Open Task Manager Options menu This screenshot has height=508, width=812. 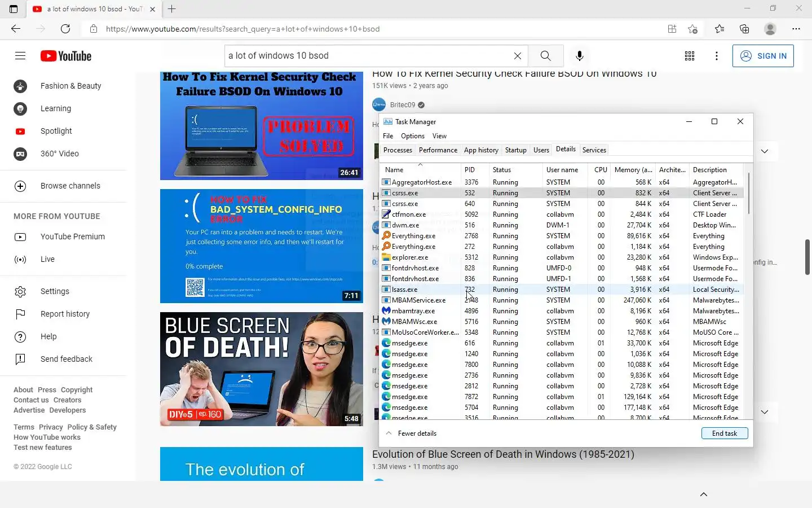(x=413, y=136)
